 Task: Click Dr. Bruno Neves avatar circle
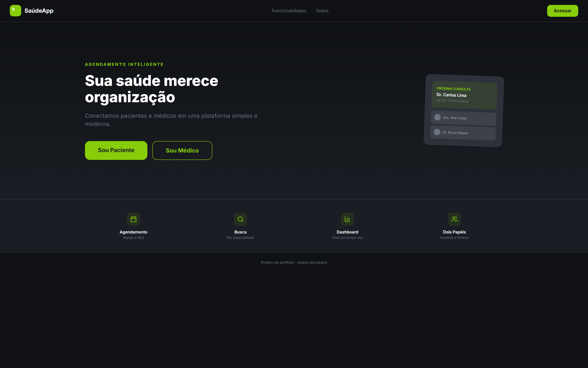point(437,132)
